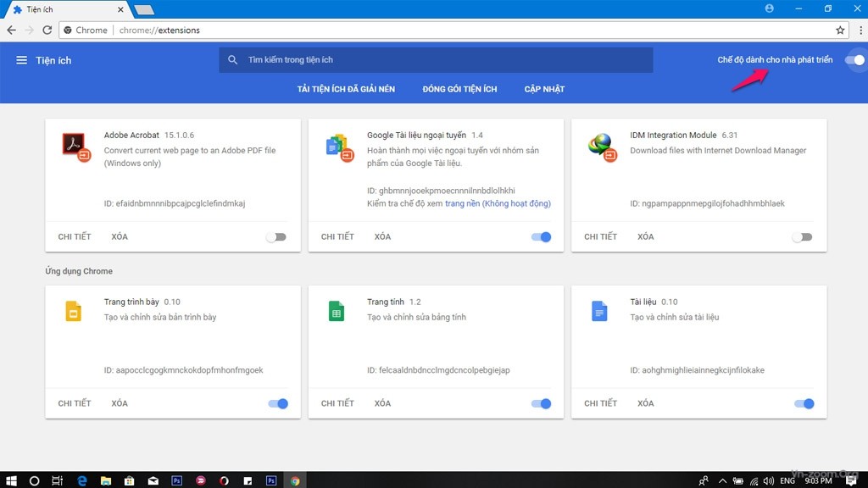
Task: Open Chrome's three-dot menu
Action: click(860, 30)
